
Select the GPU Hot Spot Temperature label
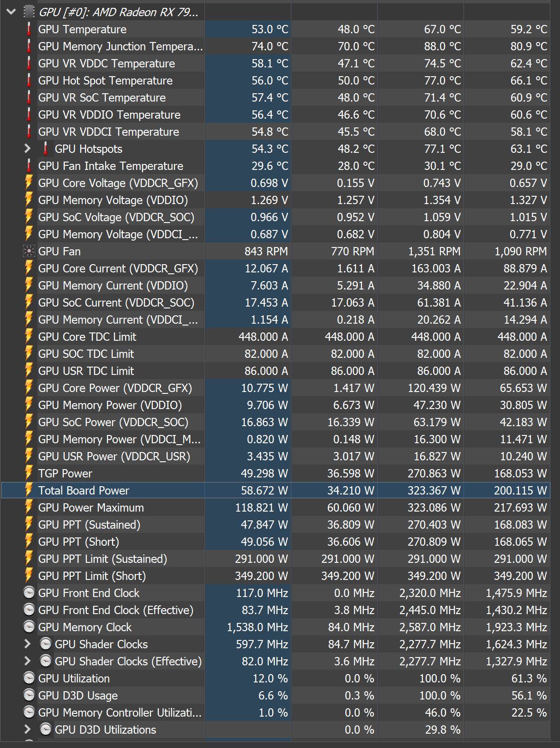105,80
